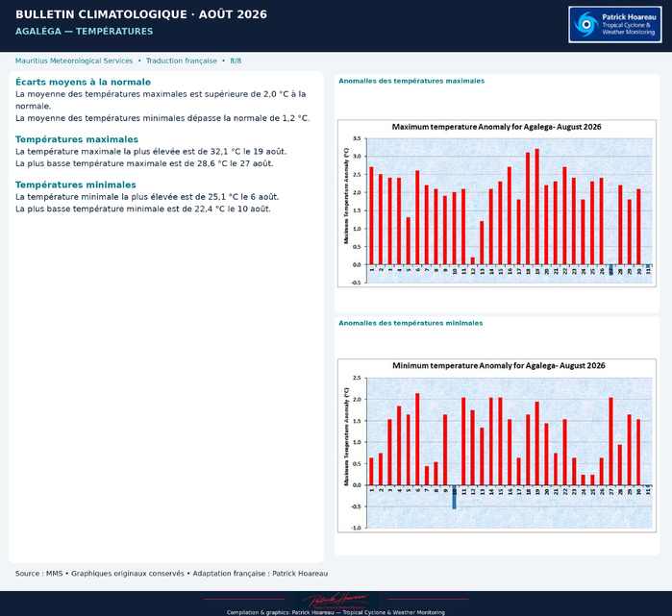The image size is (672, 616).
Task: Click caption "Anomalies des températures minimales"
Action: 411,323
